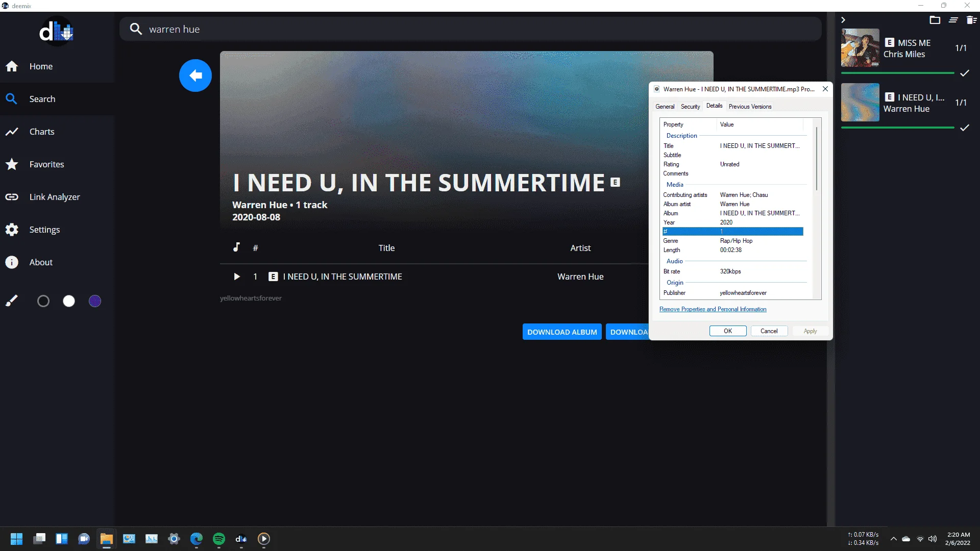Select the white theme swatch
The width and height of the screenshot is (980, 551).
coord(69,301)
